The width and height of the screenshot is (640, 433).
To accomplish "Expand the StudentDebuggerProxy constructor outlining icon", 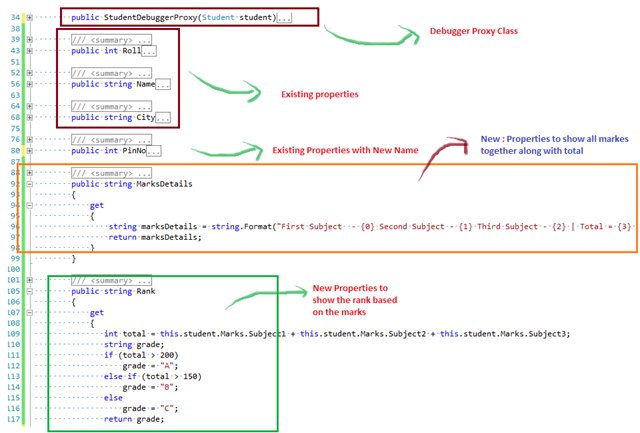I will pos(30,19).
